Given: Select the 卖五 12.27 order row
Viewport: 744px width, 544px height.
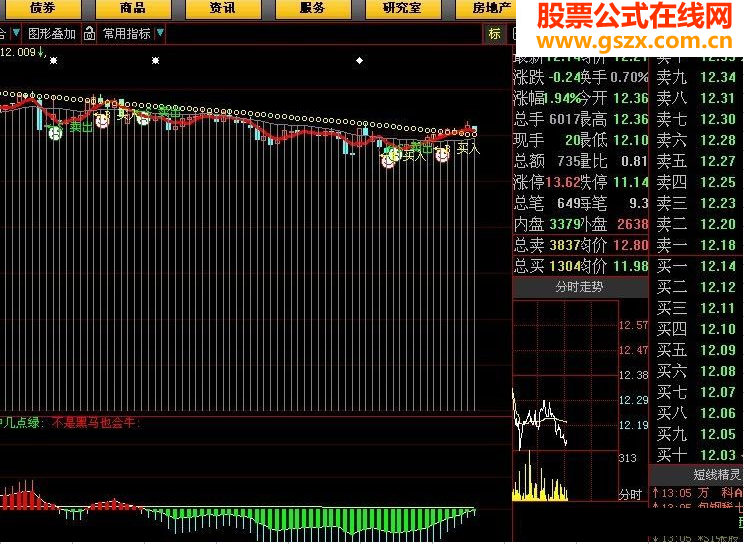Looking at the screenshot, I should point(696,161).
